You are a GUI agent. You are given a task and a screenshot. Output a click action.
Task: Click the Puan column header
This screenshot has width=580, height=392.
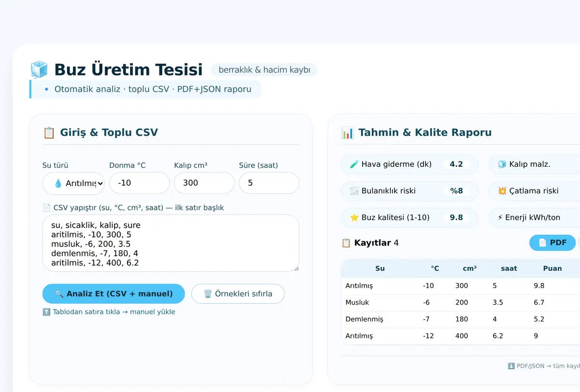(x=552, y=268)
